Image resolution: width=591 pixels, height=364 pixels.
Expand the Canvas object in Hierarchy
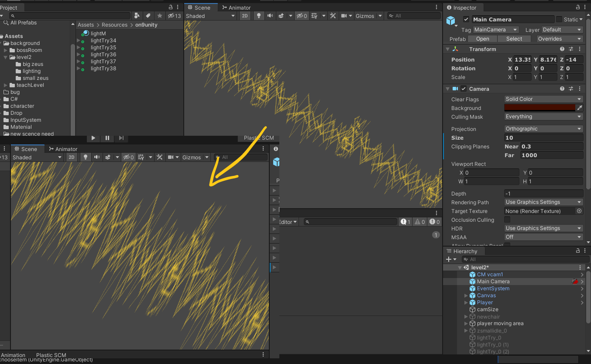click(x=466, y=295)
